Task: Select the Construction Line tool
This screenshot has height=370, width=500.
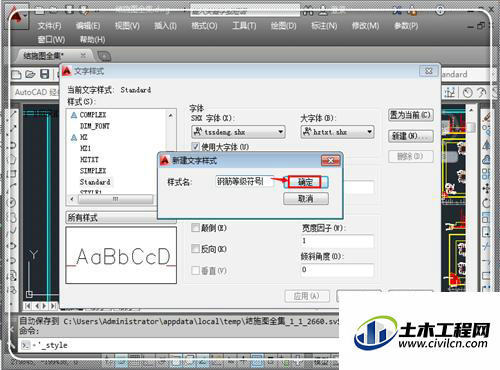Action: [x=13, y=129]
